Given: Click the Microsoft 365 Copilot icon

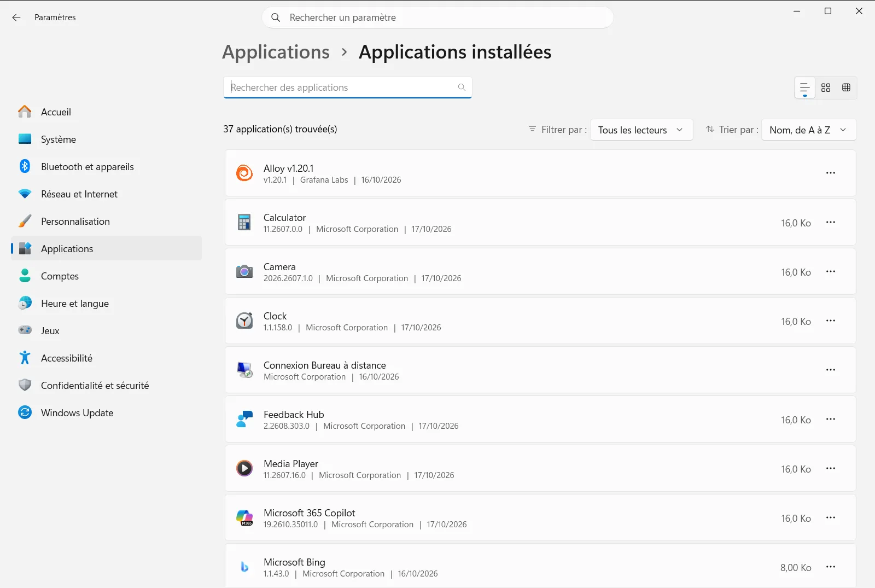Looking at the screenshot, I should coord(244,517).
